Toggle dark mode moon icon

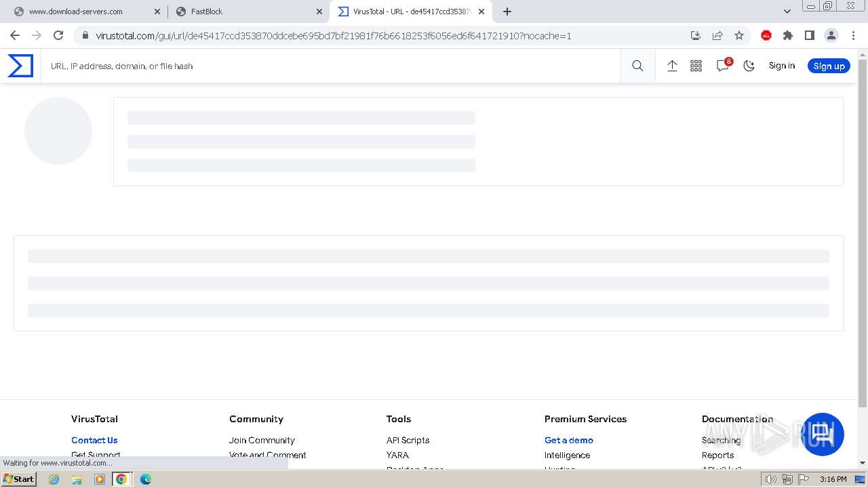pos(749,66)
